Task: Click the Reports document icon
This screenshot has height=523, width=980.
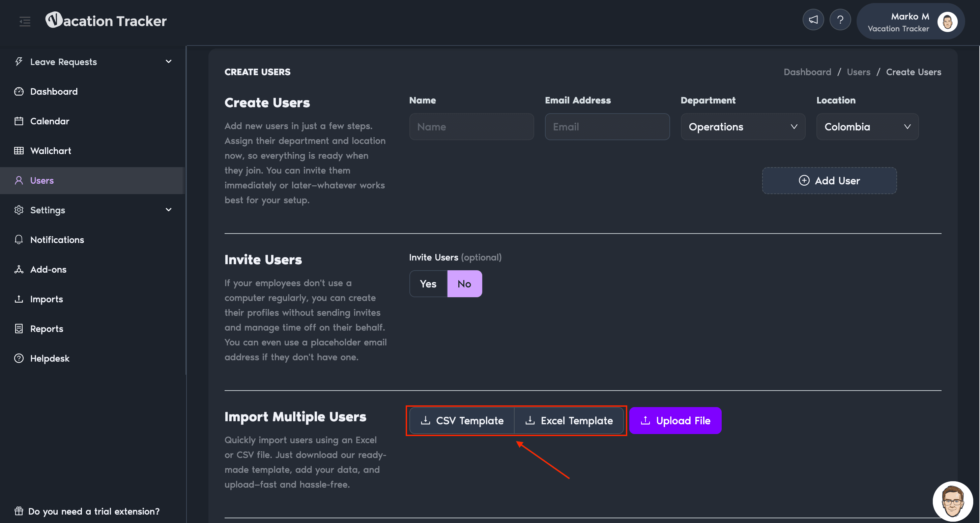Action: coord(19,329)
